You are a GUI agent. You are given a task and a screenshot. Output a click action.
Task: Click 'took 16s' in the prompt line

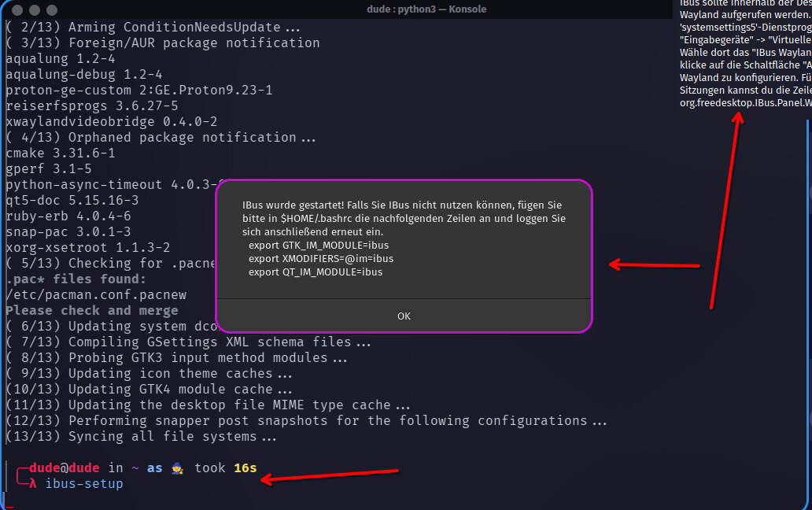coord(225,468)
